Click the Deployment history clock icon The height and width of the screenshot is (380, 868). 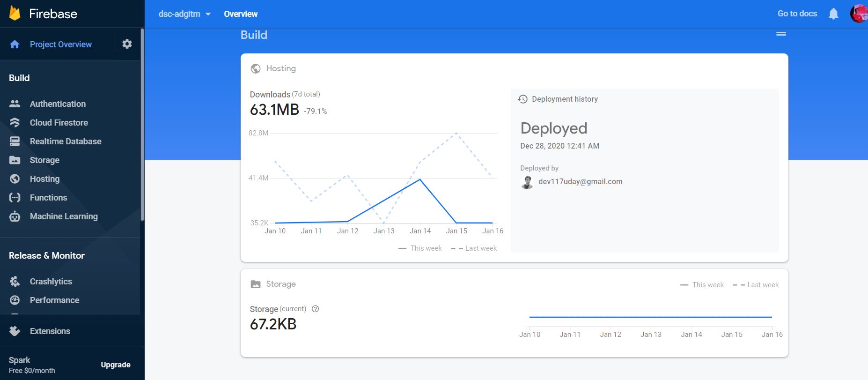coord(523,99)
